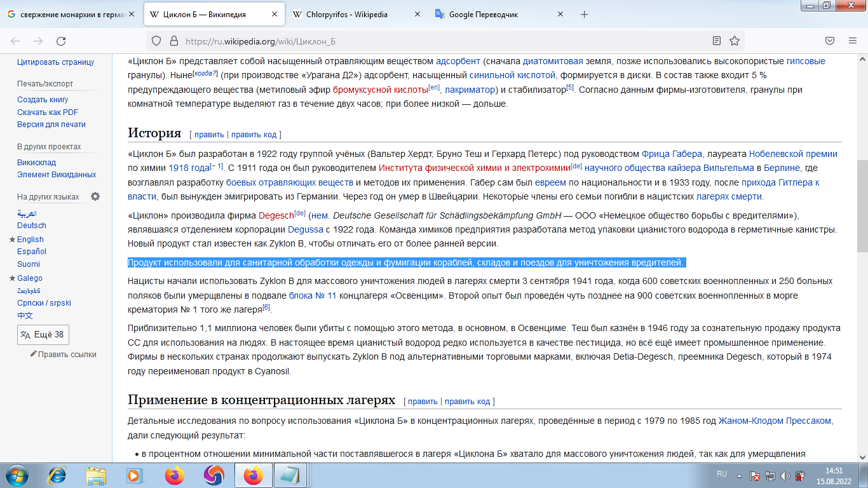Click the back navigation arrow
This screenshot has width=868, height=488.
coord(15,41)
